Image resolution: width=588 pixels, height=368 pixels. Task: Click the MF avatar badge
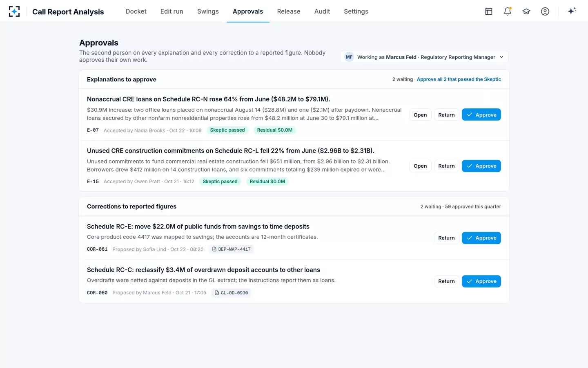coord(349,57)
